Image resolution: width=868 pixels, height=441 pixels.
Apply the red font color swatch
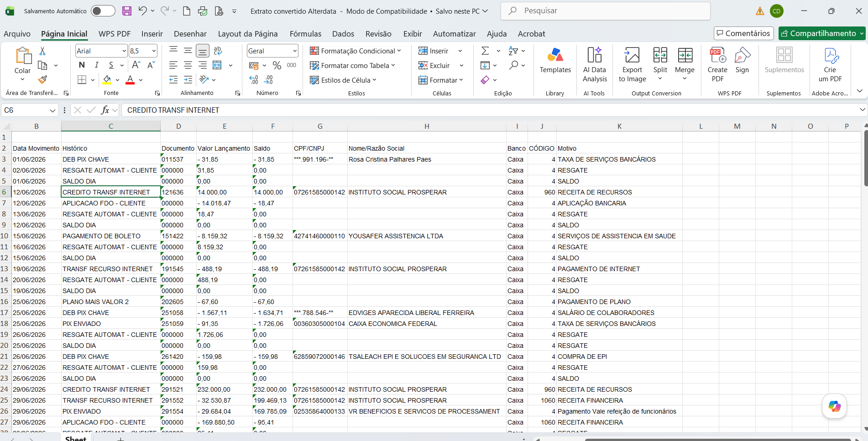pyautogui.click(x=130, y=80)
